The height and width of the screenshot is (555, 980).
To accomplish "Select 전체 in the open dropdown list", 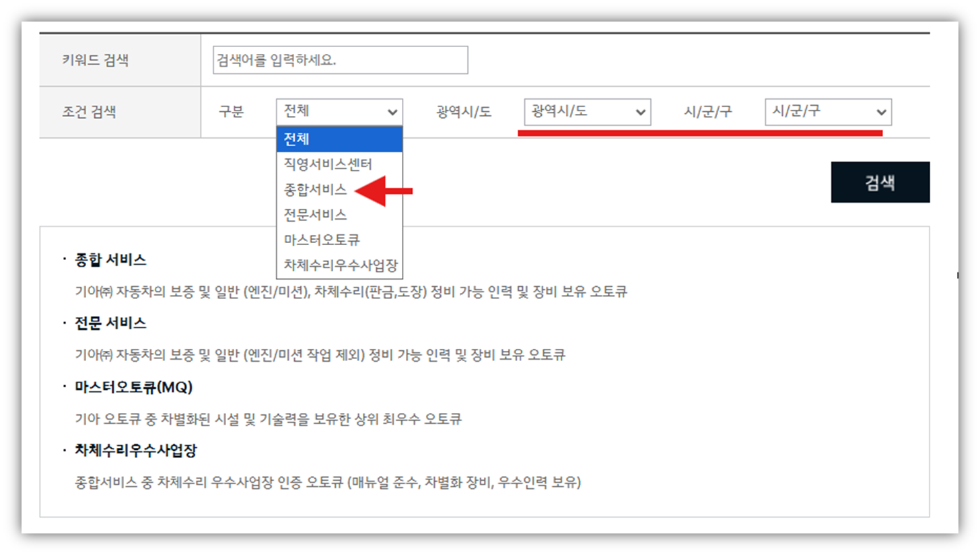I will [x=339, y=139].
